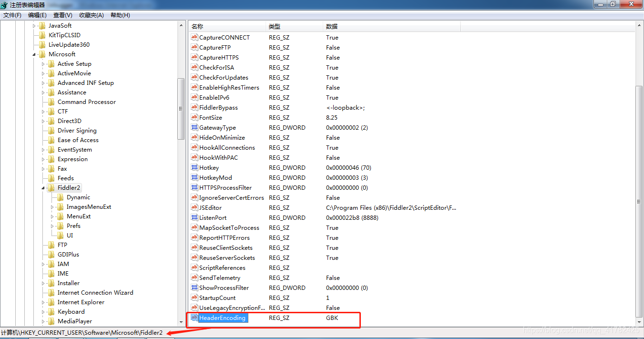Expand the Active Setup key
This screenshot has width=644, height=339.
pyautogui.click(x=43, y=64)
